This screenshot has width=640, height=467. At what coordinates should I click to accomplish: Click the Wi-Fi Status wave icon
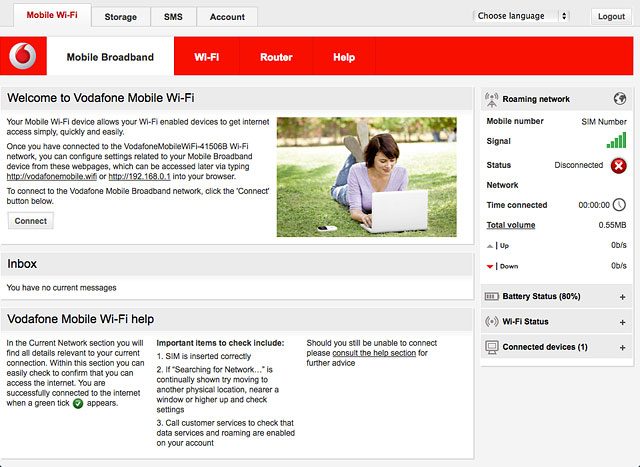point(491,322)
